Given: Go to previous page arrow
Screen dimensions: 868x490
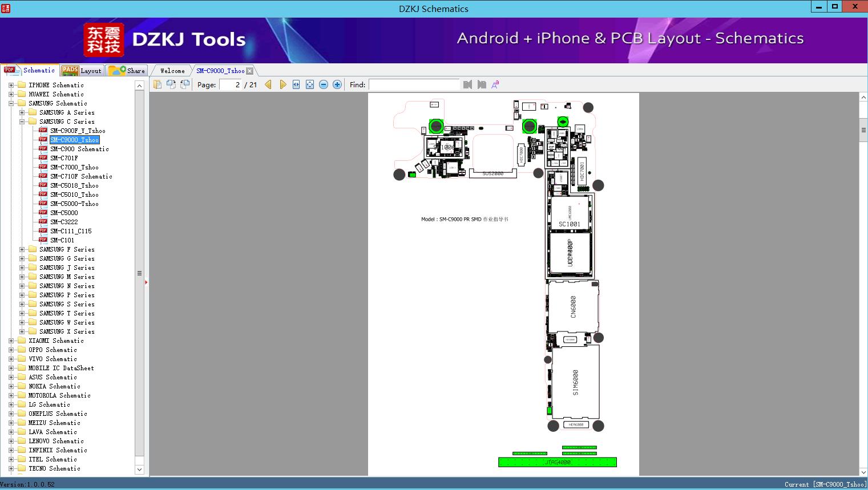Looking at the screenshot, I should point(268,84).
